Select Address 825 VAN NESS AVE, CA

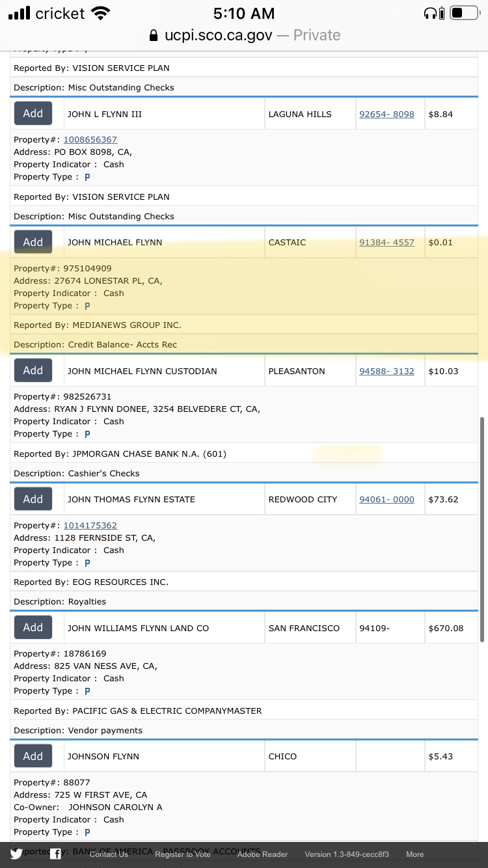click(85, 666)
